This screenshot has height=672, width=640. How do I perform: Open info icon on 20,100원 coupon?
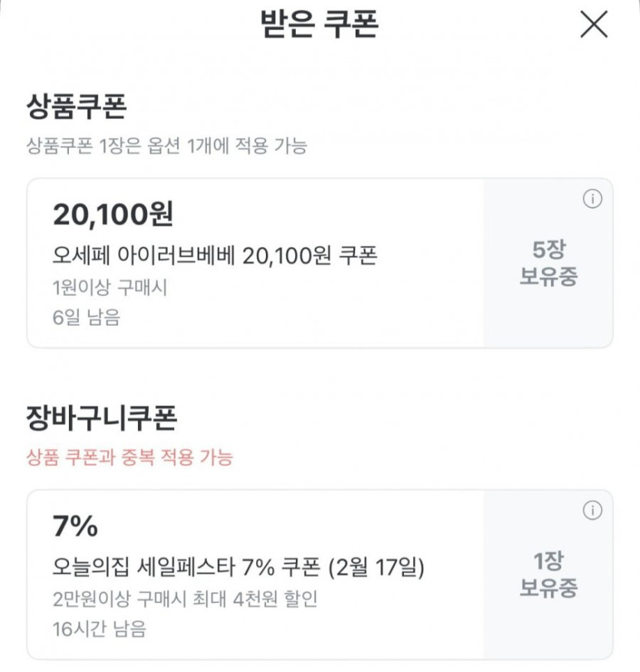(592, 199)
